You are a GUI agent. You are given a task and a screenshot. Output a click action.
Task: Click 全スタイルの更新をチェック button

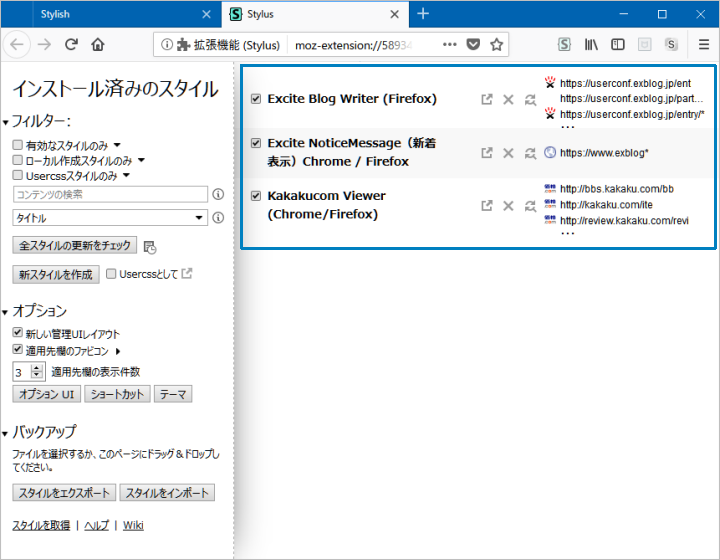tap(75, 245)
